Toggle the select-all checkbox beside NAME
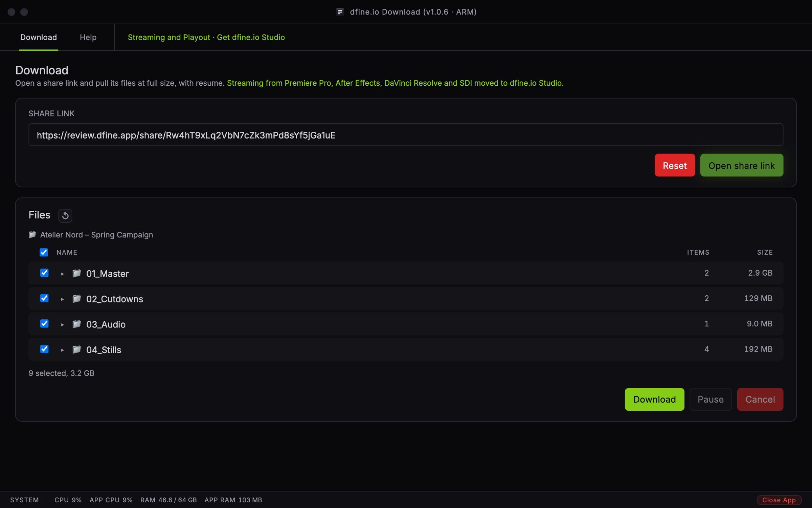 coord(44,252)
